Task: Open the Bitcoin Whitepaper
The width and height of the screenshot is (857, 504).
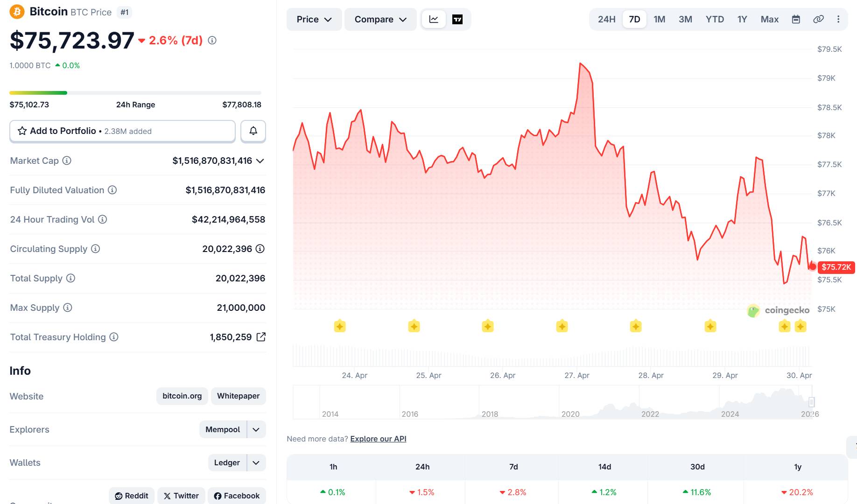Action: 238,396
